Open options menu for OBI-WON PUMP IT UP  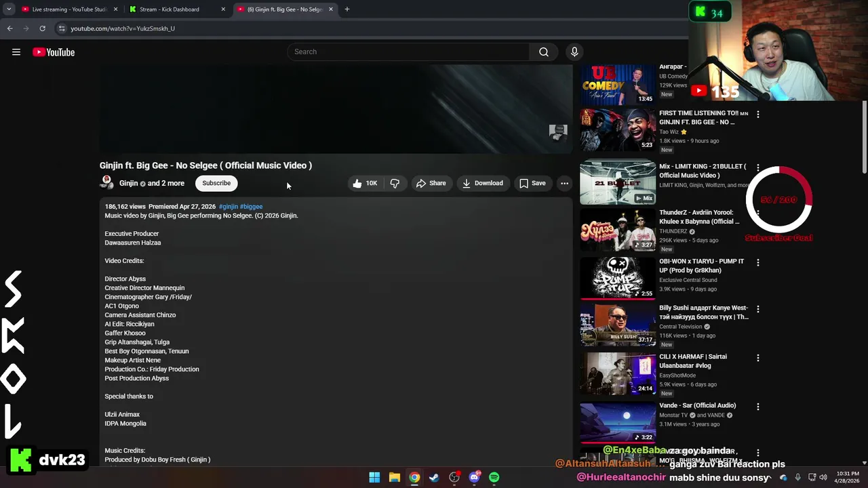758,262
